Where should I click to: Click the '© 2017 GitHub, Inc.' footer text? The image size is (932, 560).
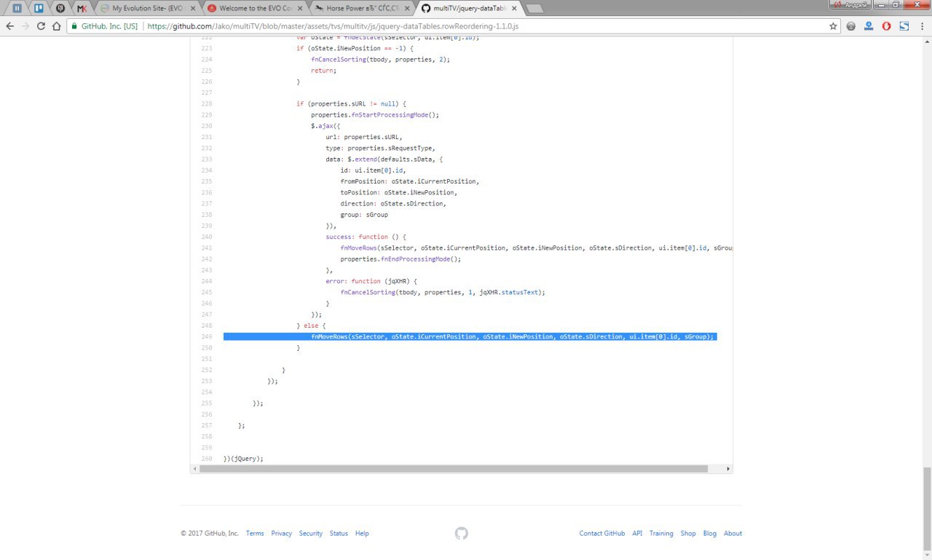point(210,533)
